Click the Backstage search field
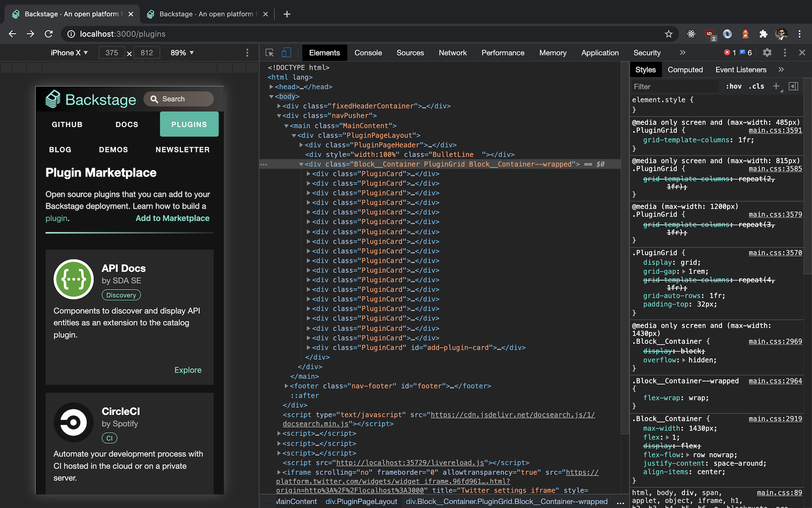 point(179,99)
